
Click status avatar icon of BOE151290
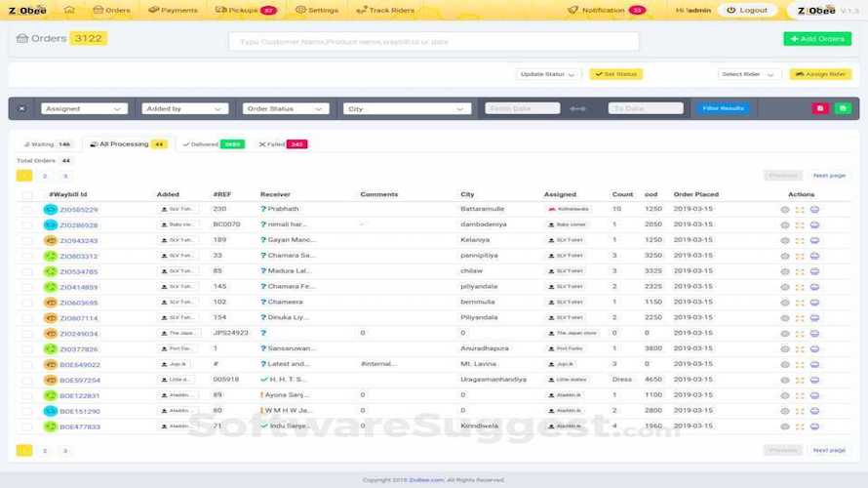[51, 411]
